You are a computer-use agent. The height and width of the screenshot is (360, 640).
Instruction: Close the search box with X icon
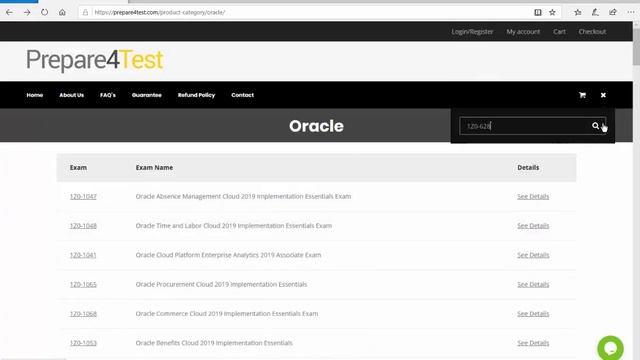click(603, 95)
